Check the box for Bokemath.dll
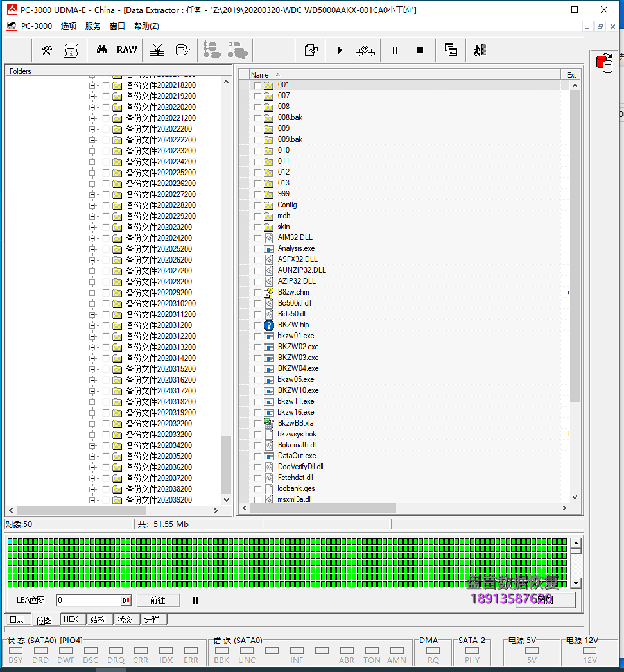 tap(257, 445)
